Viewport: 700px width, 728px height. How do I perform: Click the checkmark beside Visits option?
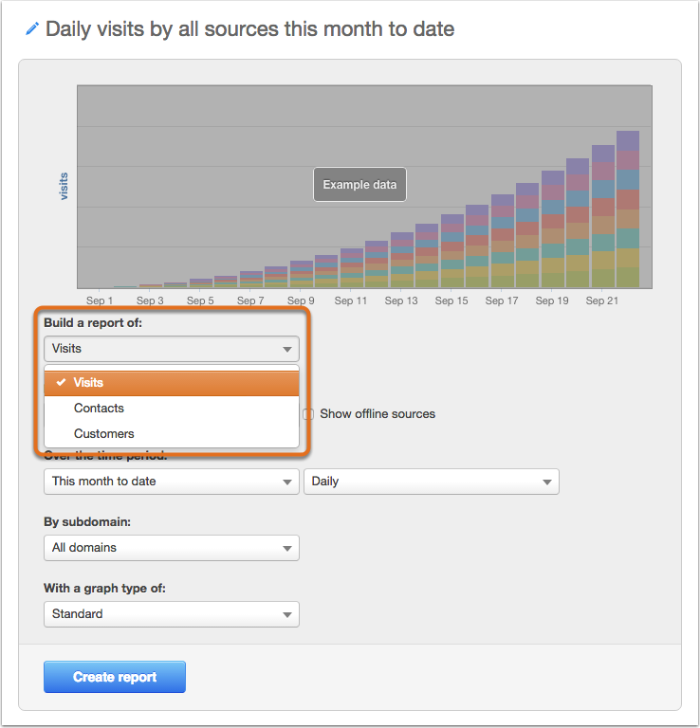point(61,382)
